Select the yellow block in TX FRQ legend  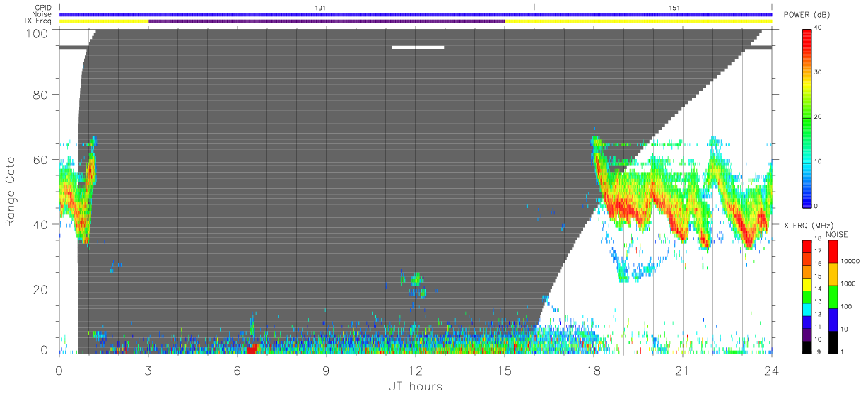click(807, 283)
